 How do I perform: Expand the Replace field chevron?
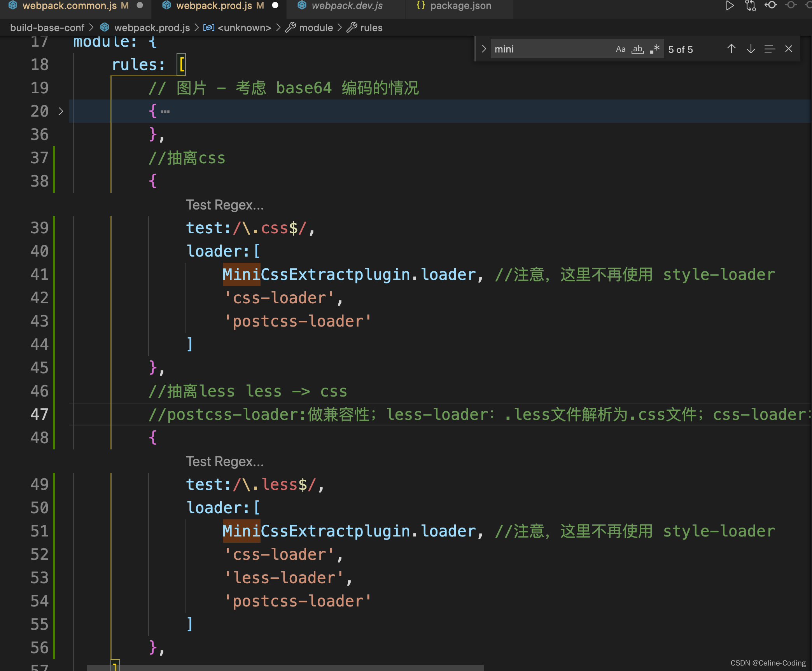484,49
